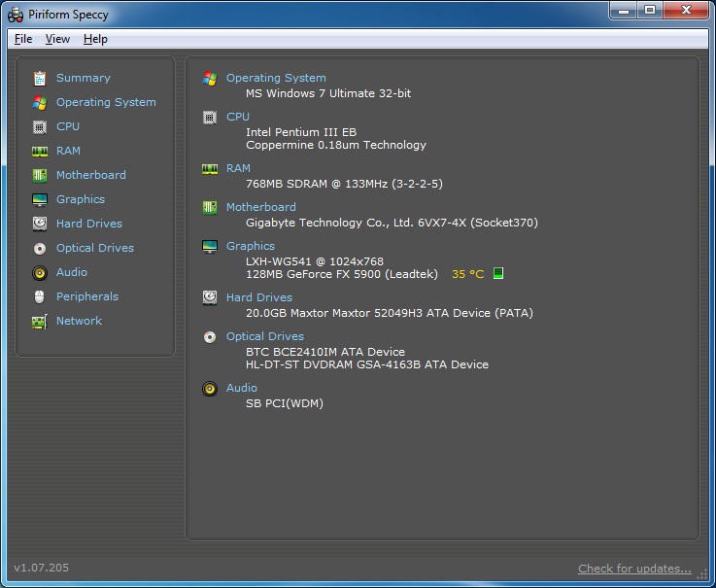
Task: Go to the CPU section in sidebar
Action: [x=68, y=126]
